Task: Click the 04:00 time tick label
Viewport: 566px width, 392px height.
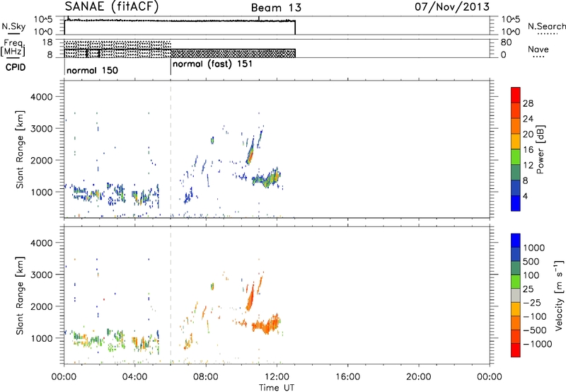Action: 134,377
